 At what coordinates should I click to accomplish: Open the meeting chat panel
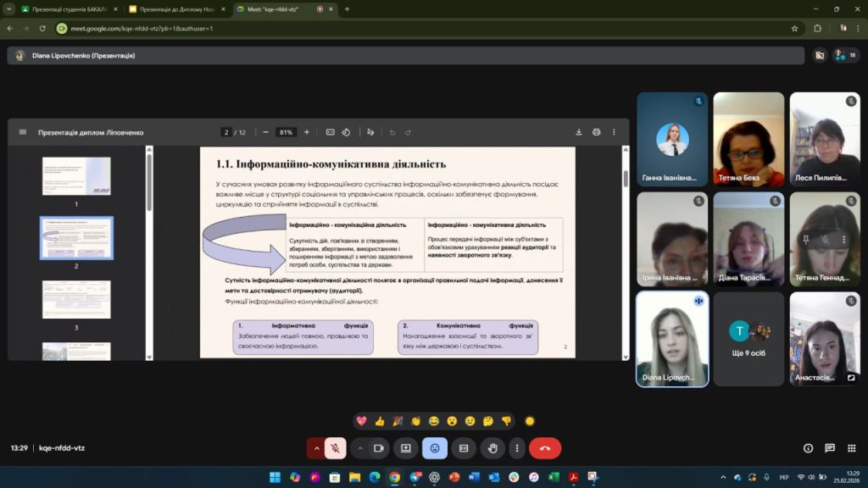[x=829, y=448]
